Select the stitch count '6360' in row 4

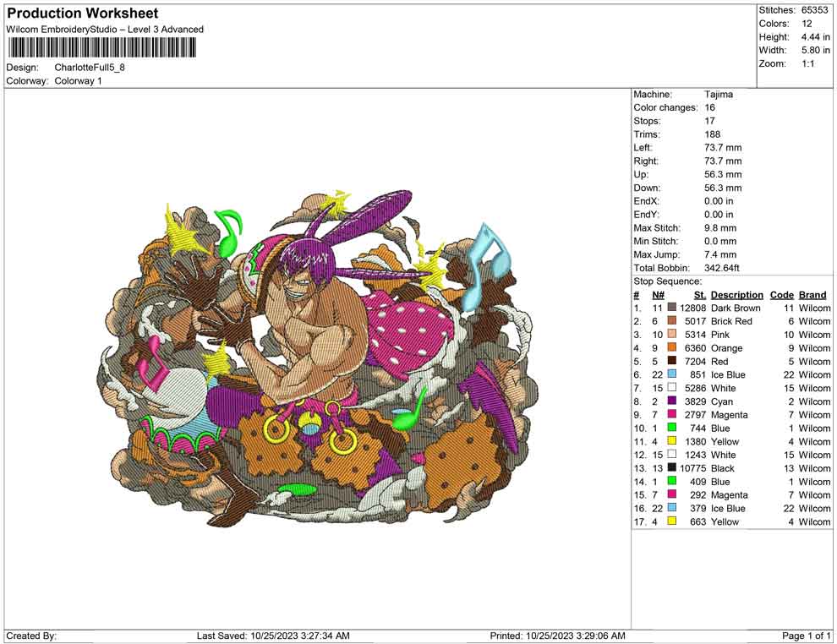[696, 348]
